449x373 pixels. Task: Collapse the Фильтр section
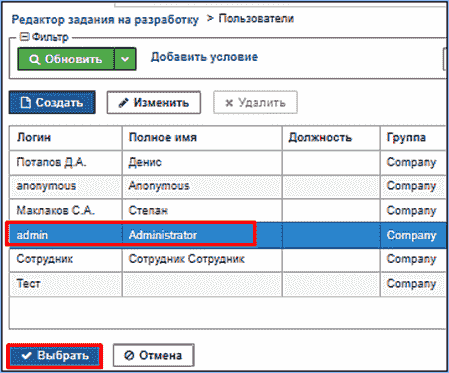[24, 36]
